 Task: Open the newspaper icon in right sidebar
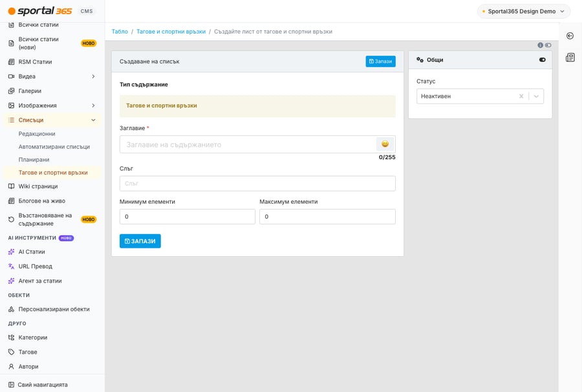(x=570, y=57)
